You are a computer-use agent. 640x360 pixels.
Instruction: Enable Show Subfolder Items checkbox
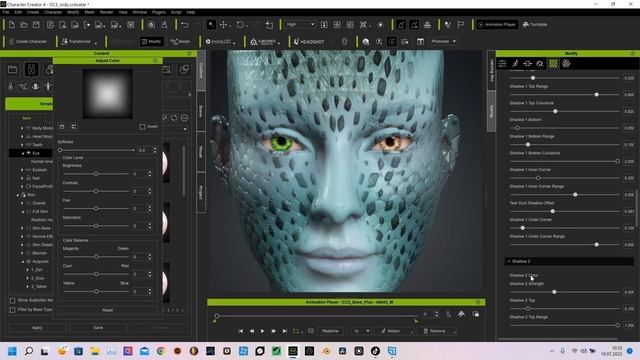13,300
